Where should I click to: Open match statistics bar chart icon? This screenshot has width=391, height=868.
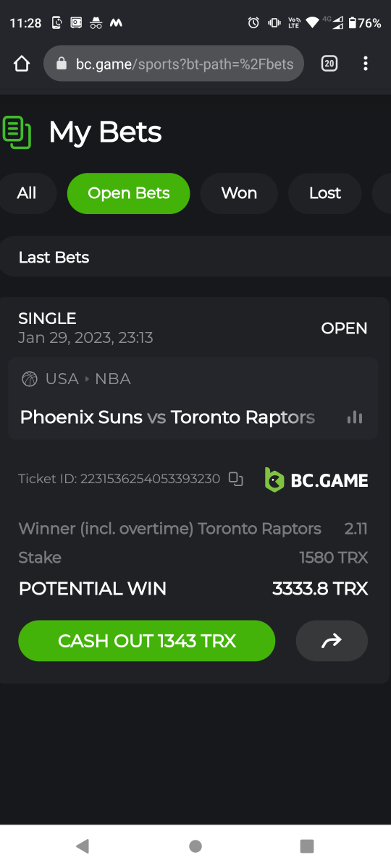pyautogui.click(x=355, y=417)
